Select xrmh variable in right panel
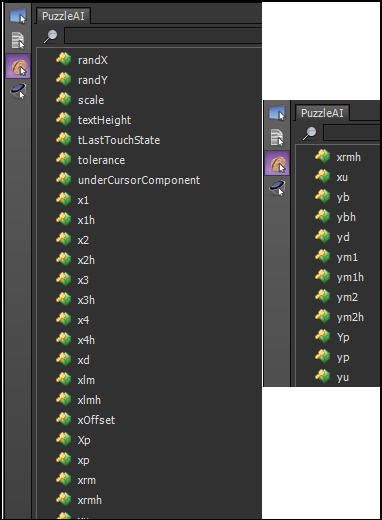The height and width of the screenshot is (520, 382). click(x=348, y=157)
